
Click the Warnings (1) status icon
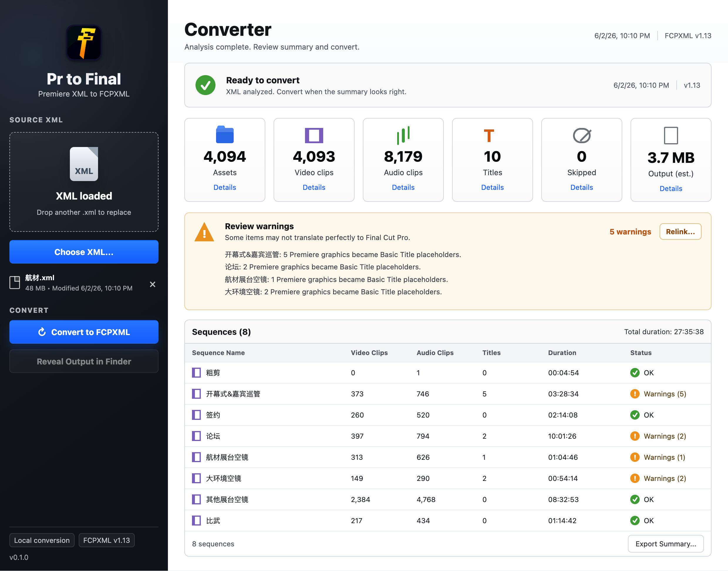pyautogui.click(x=635, y=457)
